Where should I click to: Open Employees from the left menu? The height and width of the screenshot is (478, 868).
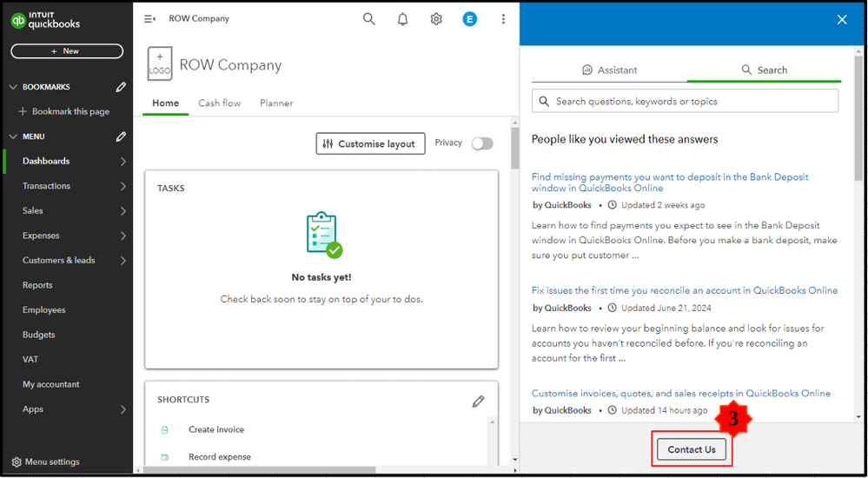[43, 310]
